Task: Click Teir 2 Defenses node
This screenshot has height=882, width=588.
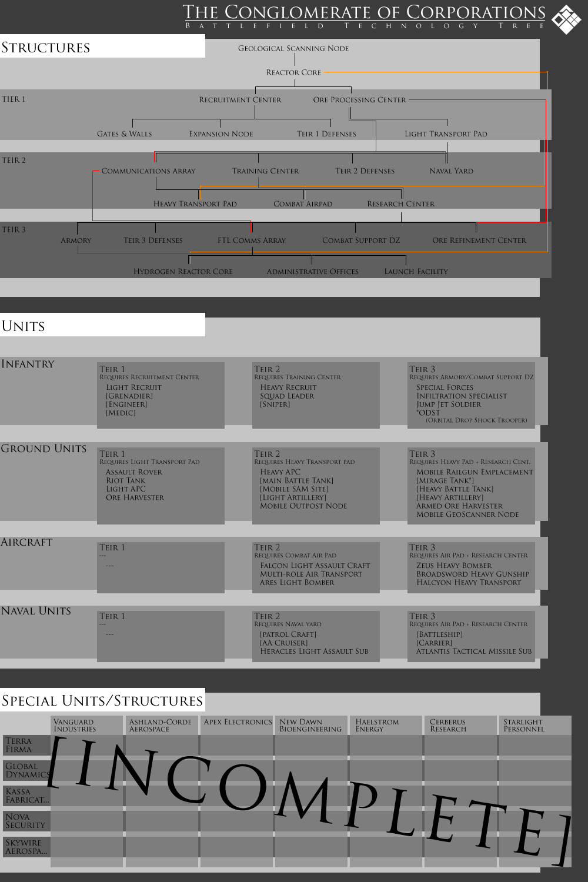Action: (365, 171)
